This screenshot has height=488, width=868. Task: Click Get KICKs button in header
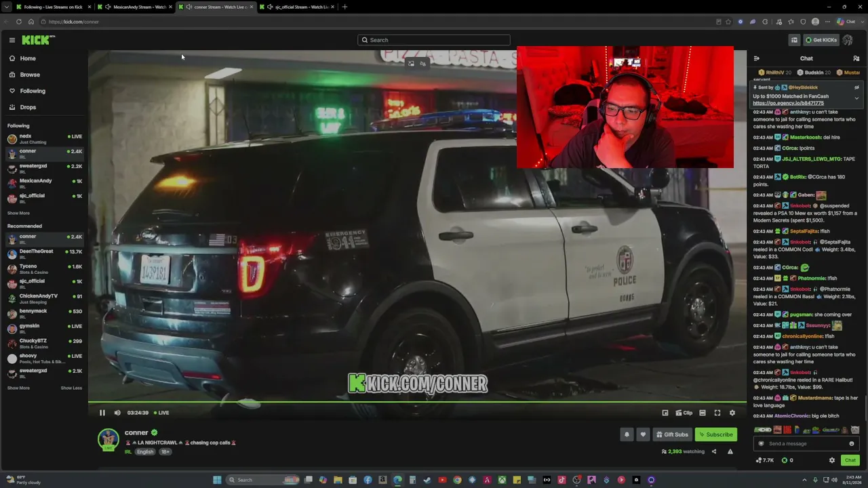click(x=821, y=40)
